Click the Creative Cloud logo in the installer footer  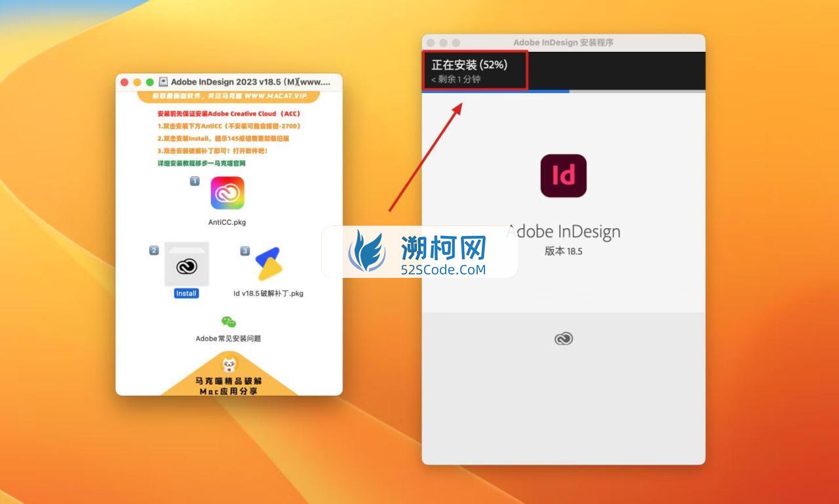click(564, 338)
